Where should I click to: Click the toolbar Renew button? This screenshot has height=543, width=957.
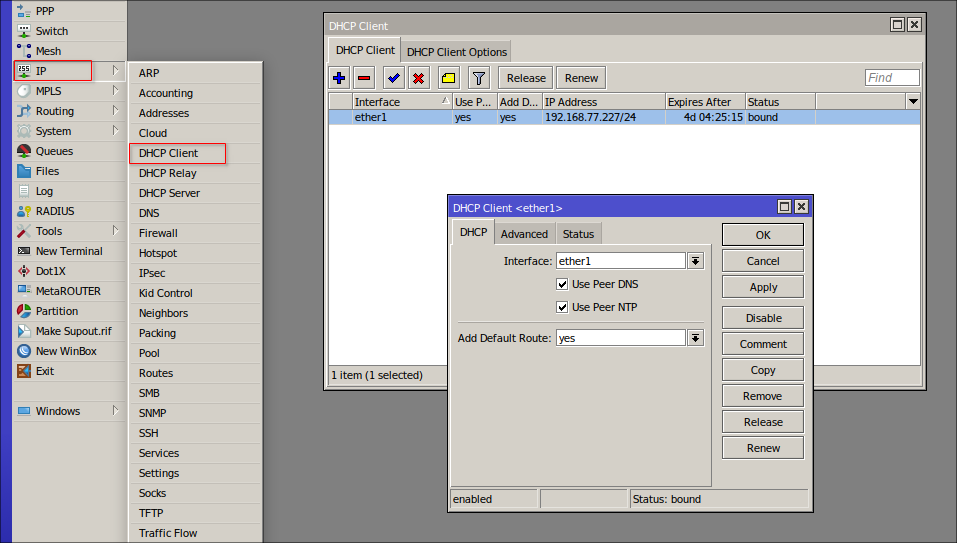tap(581, 78)
